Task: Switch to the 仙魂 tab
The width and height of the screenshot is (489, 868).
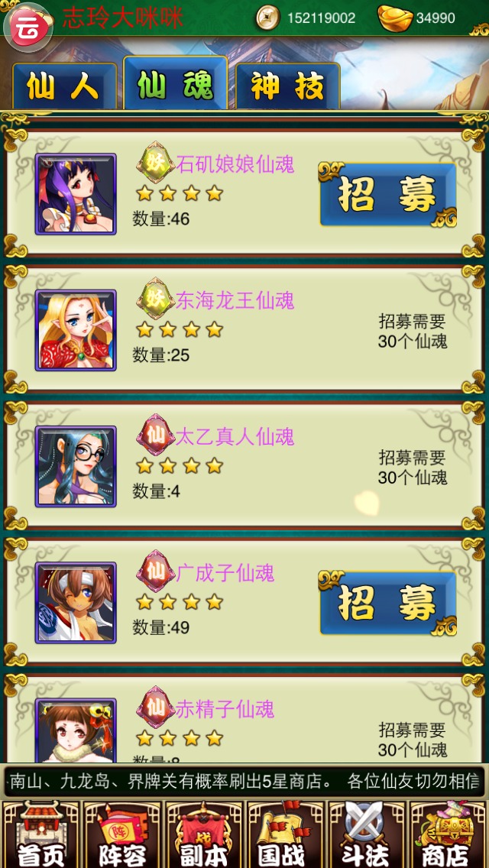Action: tap(176, 83)
